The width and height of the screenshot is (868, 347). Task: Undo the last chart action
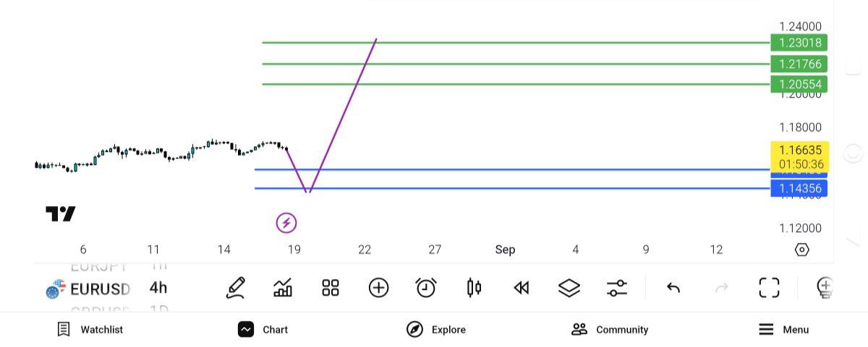click(x=673, y=288)
